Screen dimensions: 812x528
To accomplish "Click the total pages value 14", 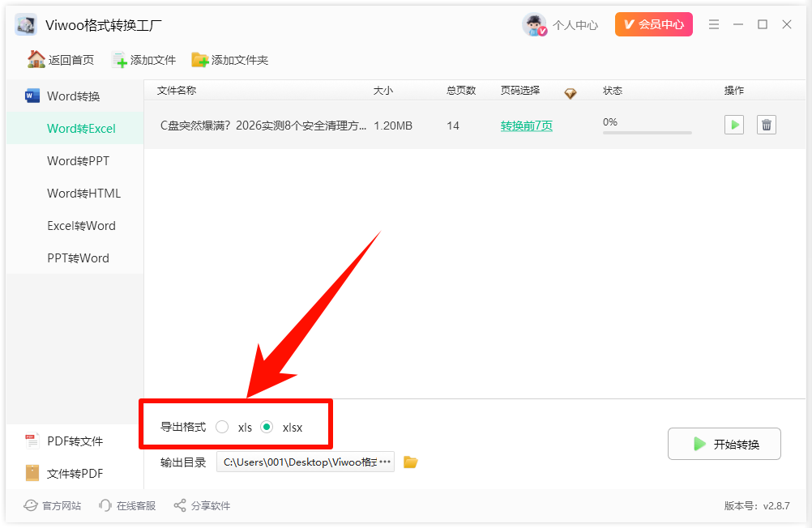I will point(453,126).
